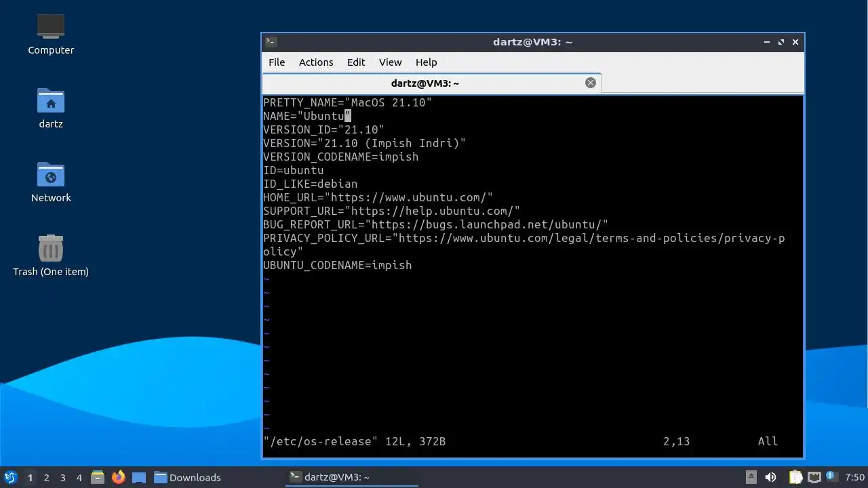Click the "/etc/os-release" 12L, 372B status text
Viewport: 868px width, 488px height.
(x=354, y=441)
